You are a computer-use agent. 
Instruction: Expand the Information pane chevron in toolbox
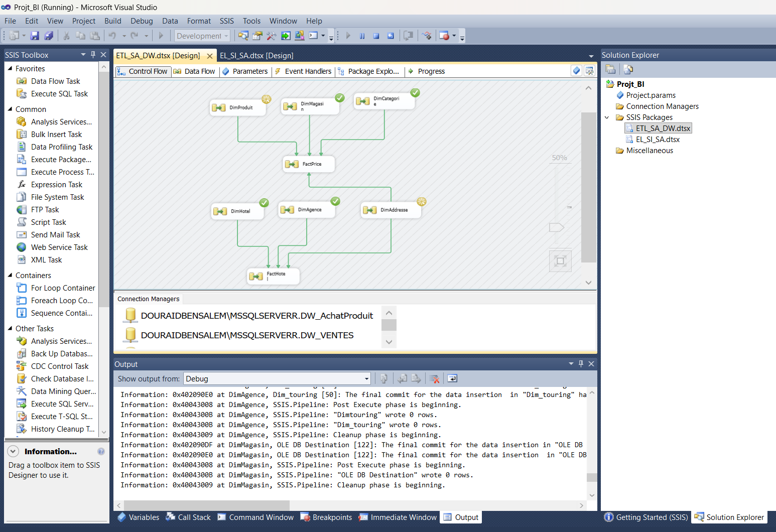(14, 451)
